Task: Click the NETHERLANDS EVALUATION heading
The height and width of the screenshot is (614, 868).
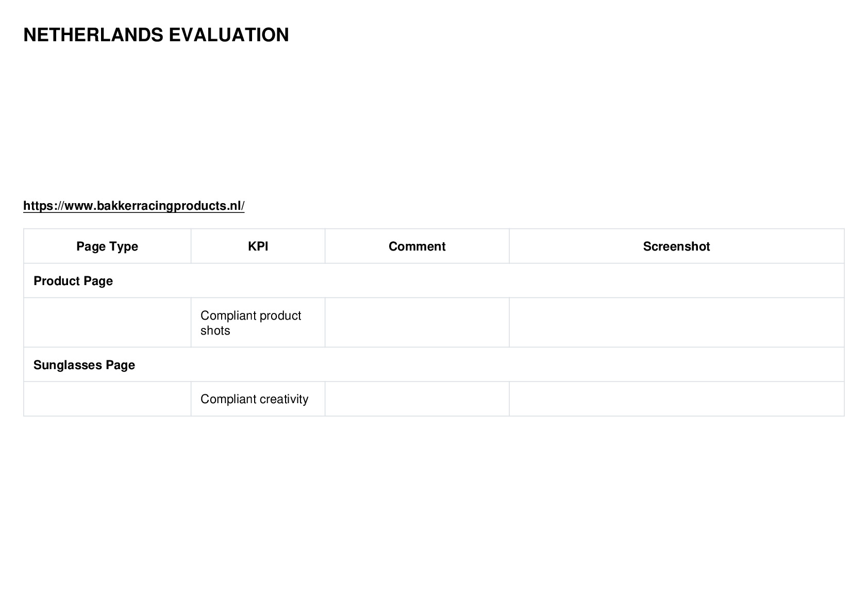Action: (x=156, y=35)
